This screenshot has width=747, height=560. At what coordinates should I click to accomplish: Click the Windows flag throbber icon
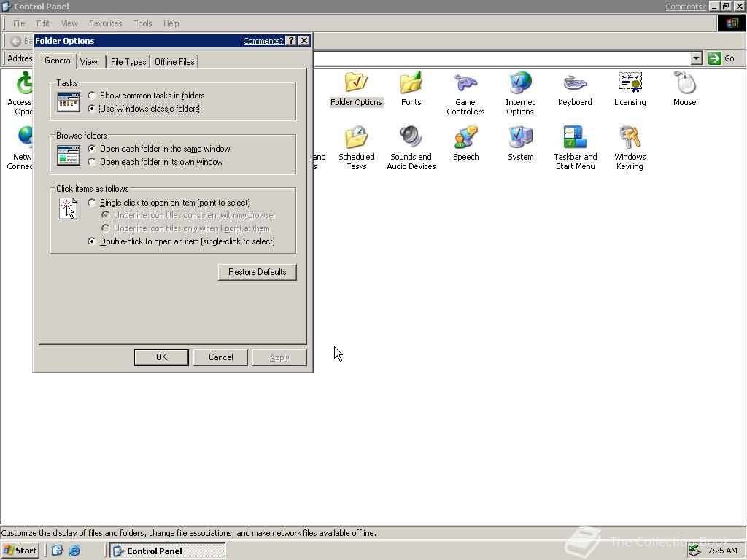731,23
